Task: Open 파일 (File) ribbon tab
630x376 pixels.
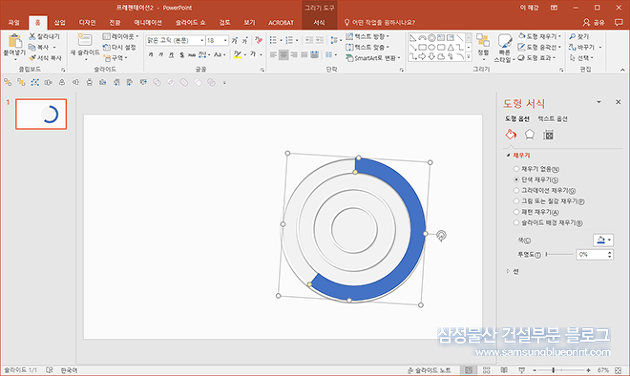Action: pyautogui.click(x=14, y=22)
